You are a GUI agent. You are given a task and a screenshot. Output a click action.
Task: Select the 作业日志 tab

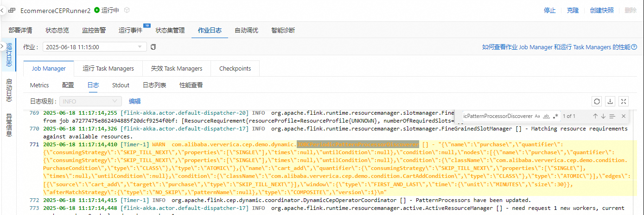click(210, 30)
